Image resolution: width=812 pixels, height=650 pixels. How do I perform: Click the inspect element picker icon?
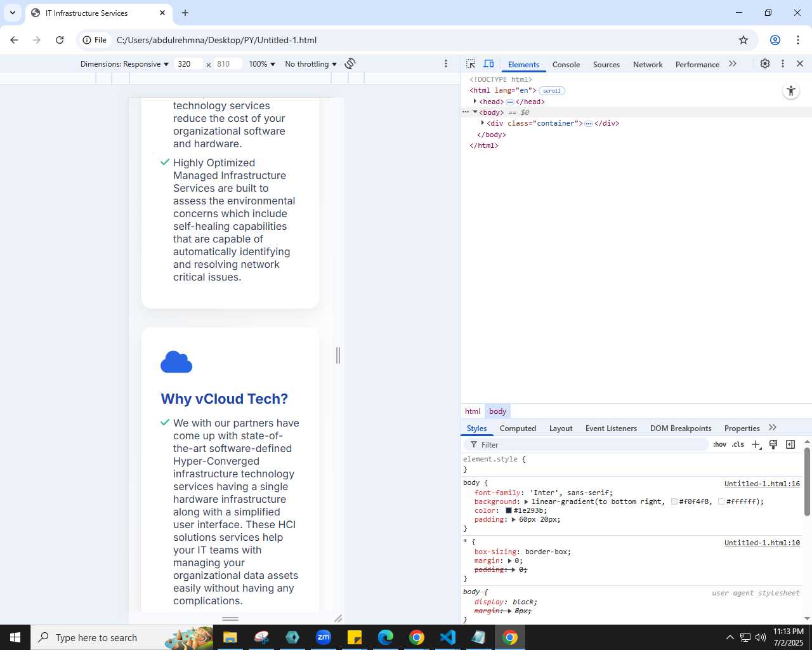point(471,64)
